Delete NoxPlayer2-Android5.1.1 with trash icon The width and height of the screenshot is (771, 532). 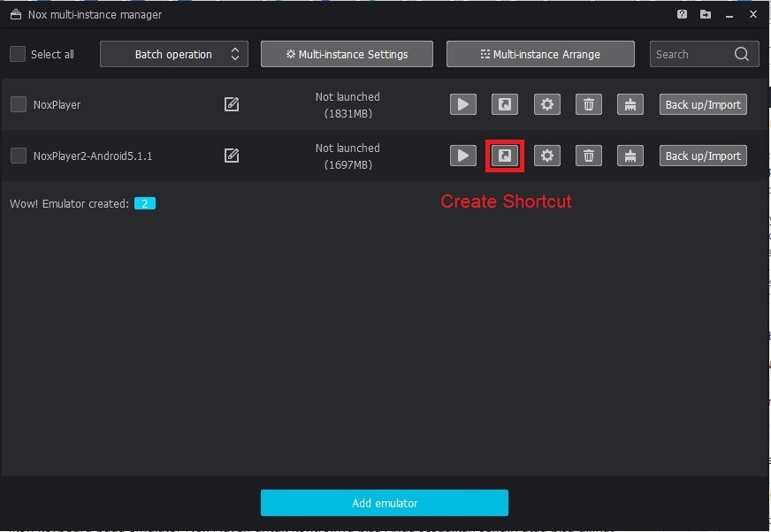point(589,156)
